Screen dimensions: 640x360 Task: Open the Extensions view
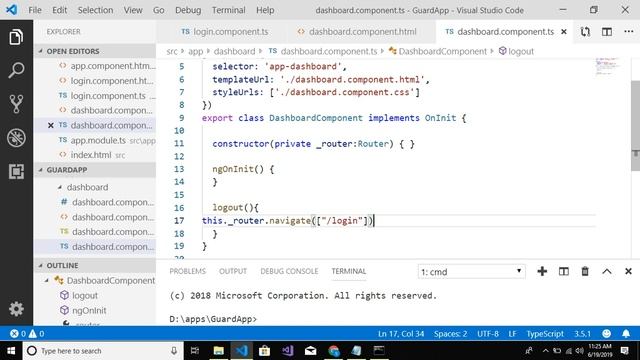tap(16, 171)
